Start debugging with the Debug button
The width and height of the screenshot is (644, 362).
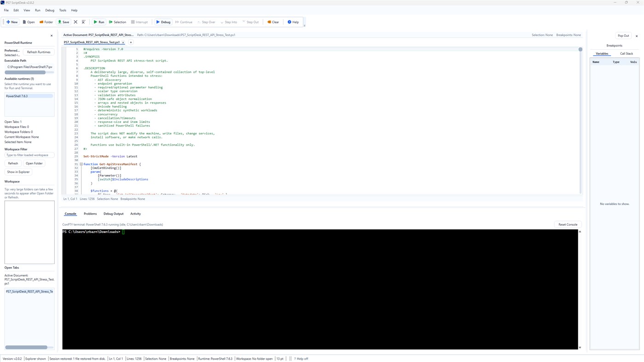163,22
